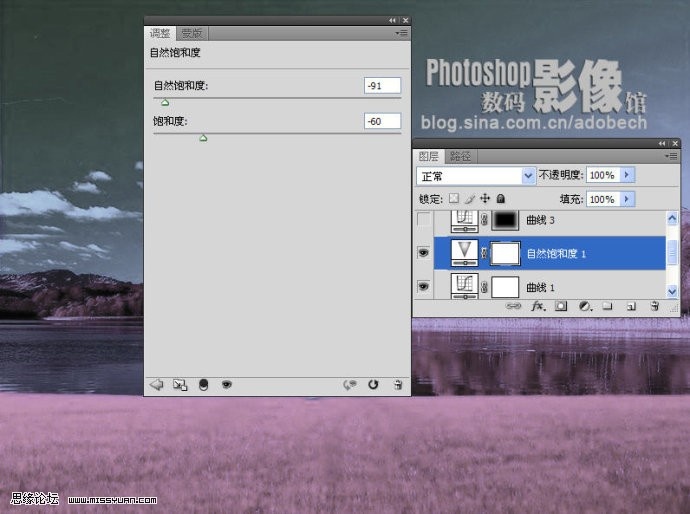The height and width of the screenshot is (514, 690).
Task: Toggle lock position icon
Action: [x=485, y=198]
